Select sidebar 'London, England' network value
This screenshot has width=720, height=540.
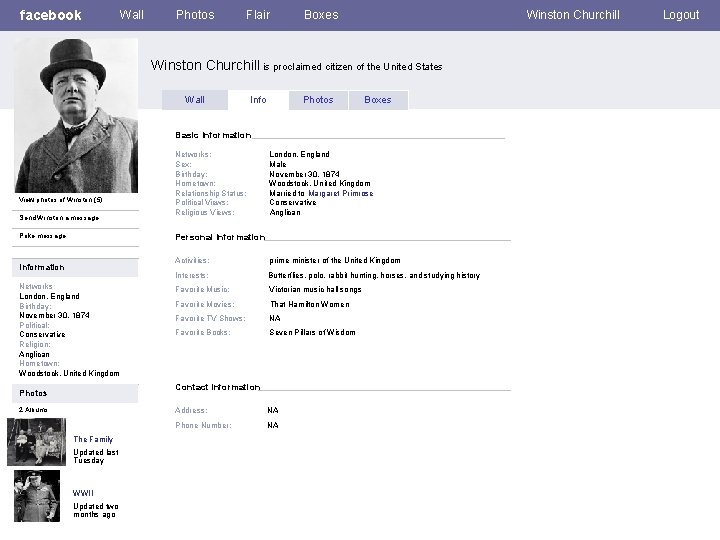point(49,297)
